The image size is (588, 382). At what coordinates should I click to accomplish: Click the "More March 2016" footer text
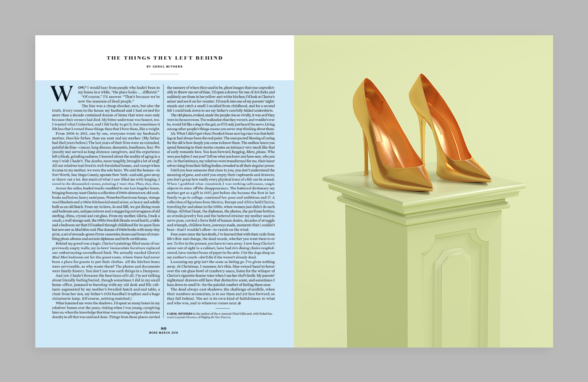tap(163, 333)
